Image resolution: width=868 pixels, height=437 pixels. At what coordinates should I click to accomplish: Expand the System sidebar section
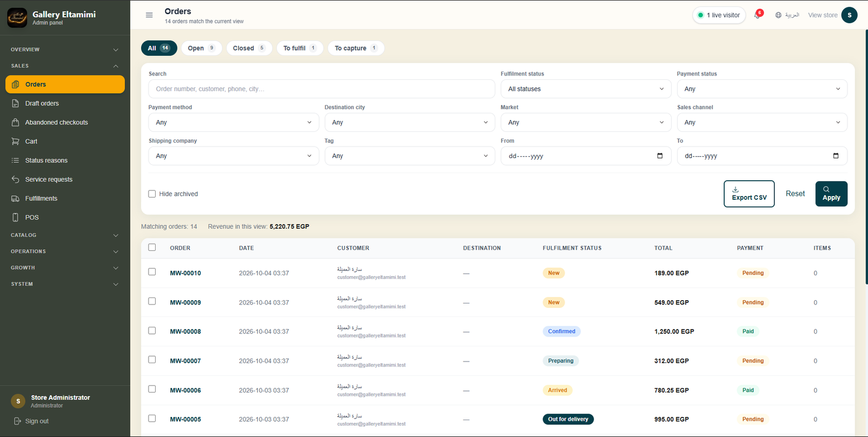tap(65, 284)
